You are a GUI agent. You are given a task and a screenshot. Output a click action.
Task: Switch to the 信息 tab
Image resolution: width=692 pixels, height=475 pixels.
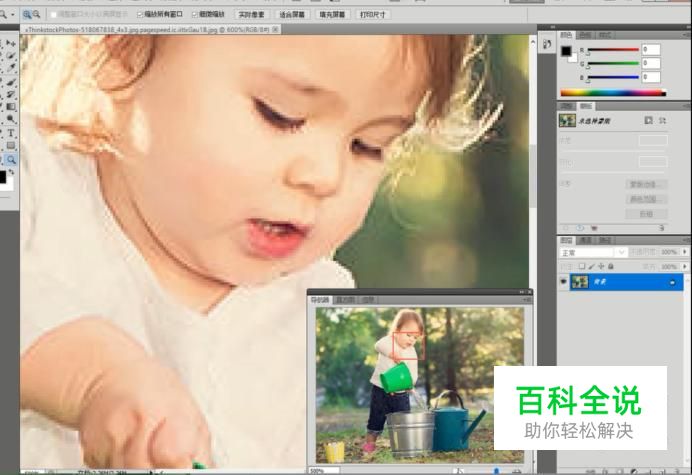tap(368, 300)
